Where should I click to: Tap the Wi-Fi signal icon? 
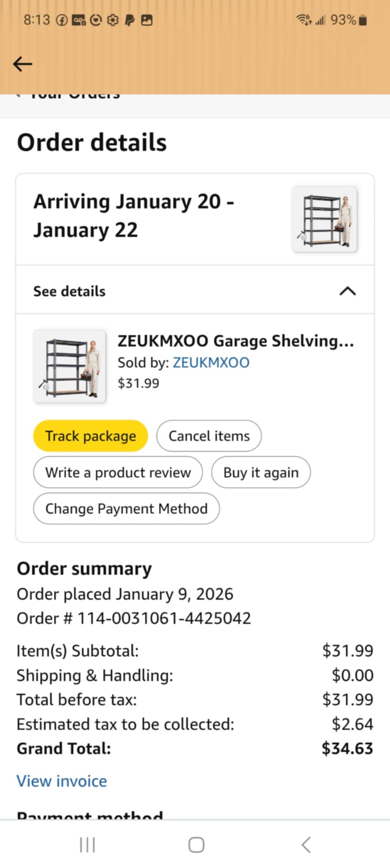[x=304, y=19]
